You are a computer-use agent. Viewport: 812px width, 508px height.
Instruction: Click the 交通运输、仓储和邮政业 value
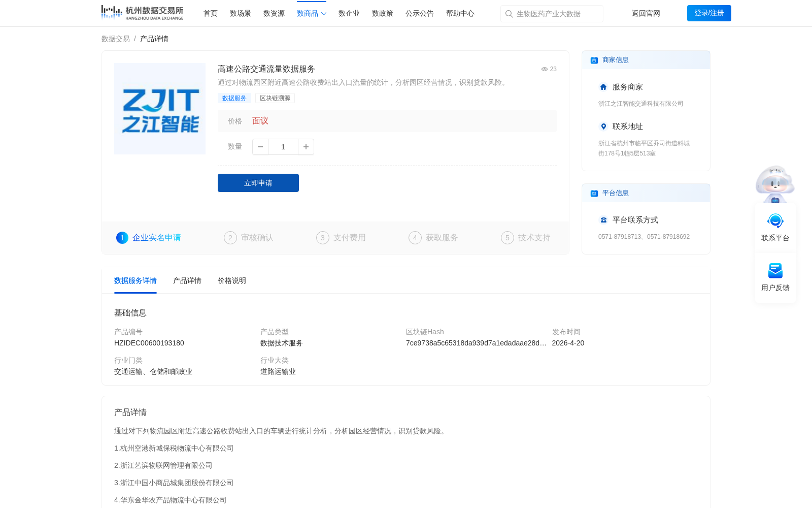(153, 371)
